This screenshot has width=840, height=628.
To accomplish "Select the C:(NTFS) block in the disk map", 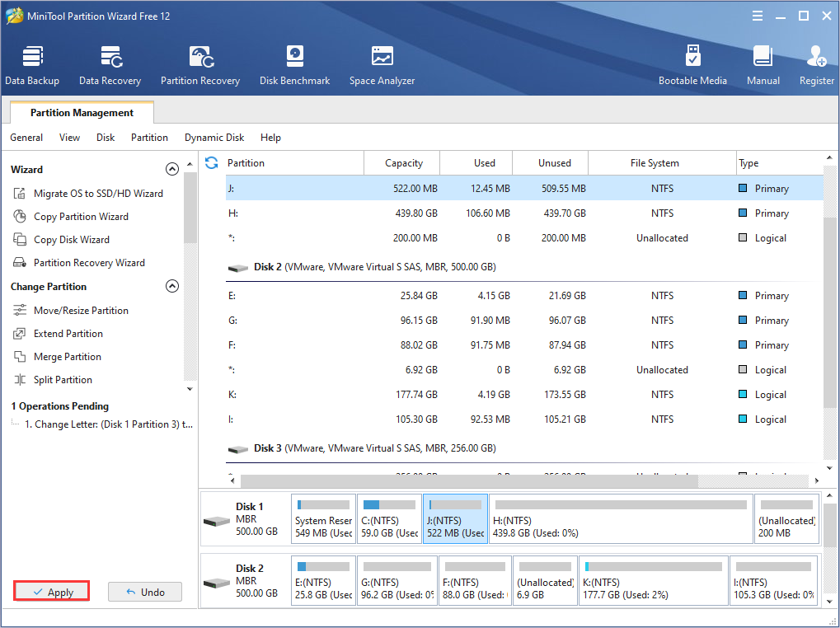I will point(389,518).
